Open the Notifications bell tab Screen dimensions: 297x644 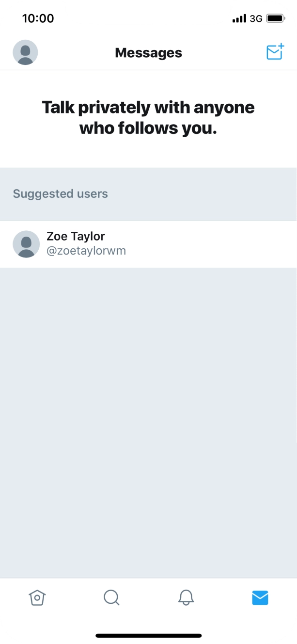coord(186,597)
